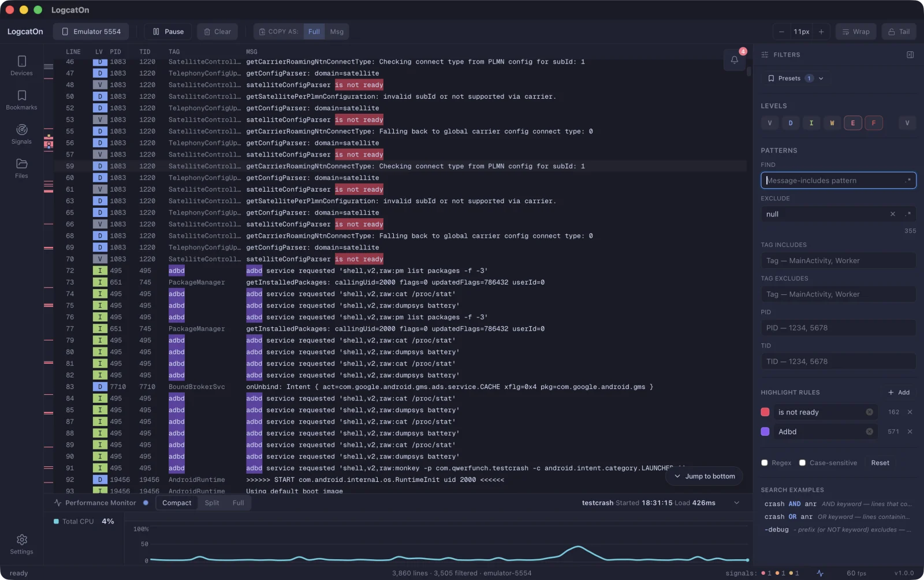Set copy mode to Msg

tap(337, 32)
